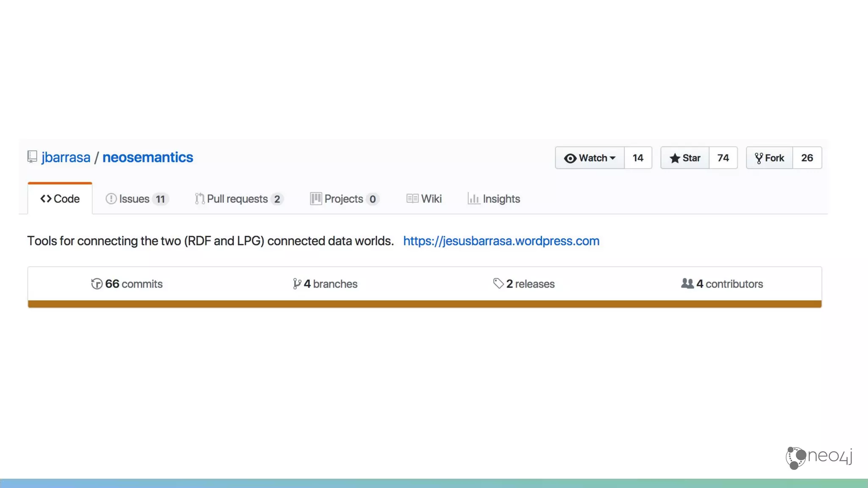Screen dimensions: 868x488
Task: Open the jbarrasa owner profile link
Action: tap(66, 157)
